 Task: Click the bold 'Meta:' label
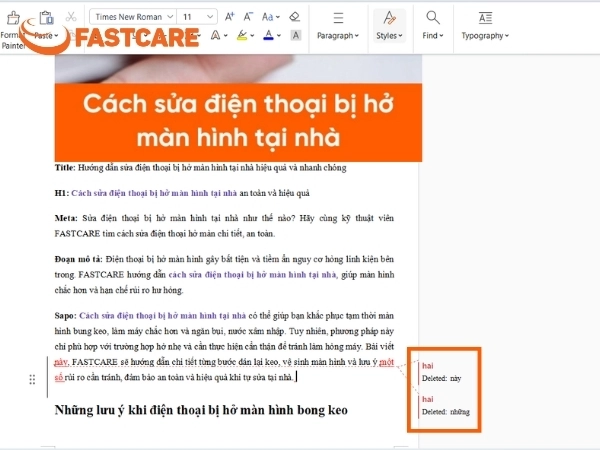(x=66, y=218)
